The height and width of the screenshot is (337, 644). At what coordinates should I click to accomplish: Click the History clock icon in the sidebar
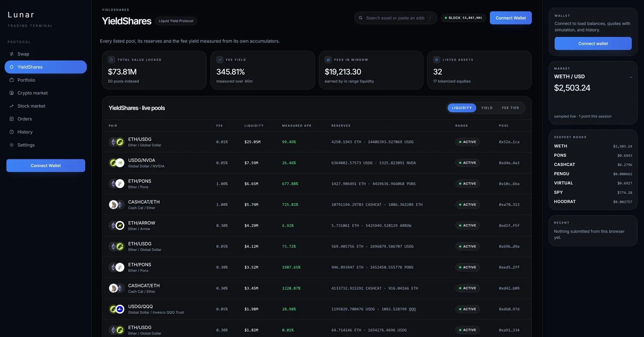point(12,132)
